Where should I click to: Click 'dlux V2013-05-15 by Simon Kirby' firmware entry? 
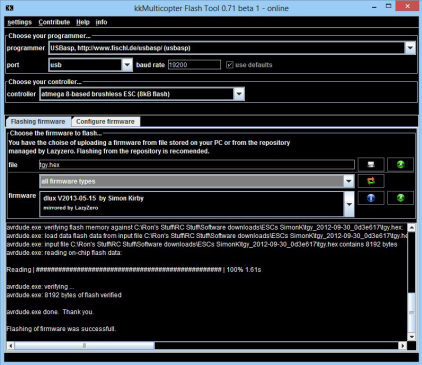click(93, 198)
